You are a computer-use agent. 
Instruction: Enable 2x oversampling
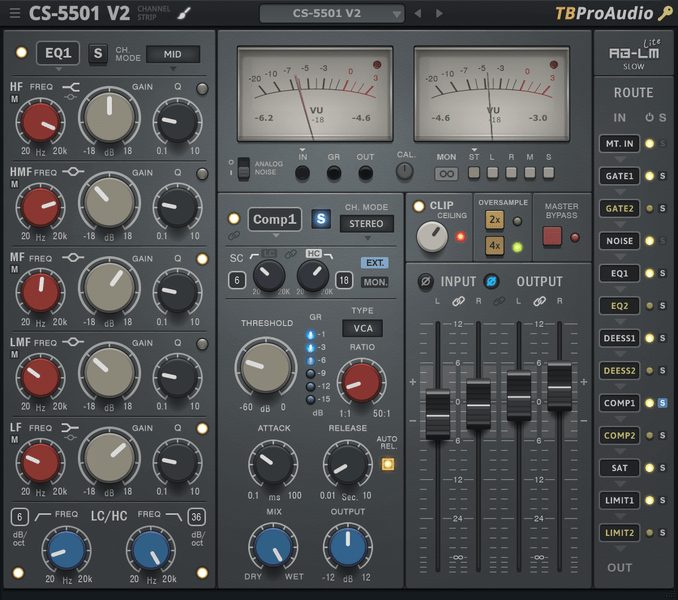click(495, 220)
